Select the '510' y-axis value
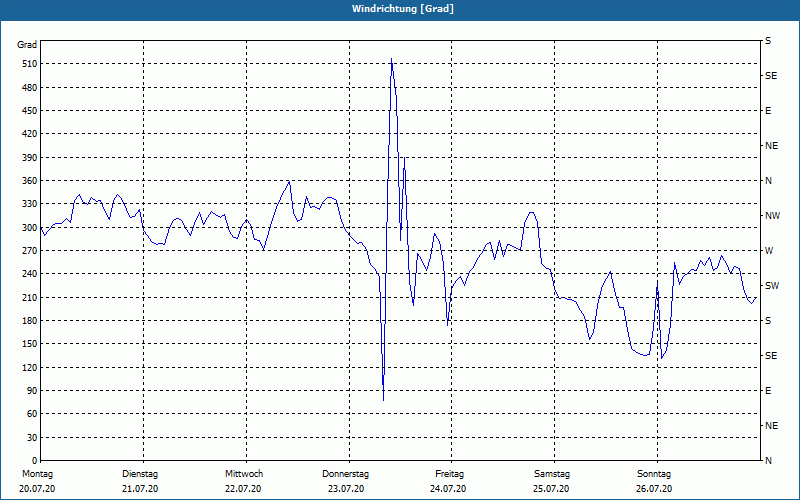 pos(29,64)
